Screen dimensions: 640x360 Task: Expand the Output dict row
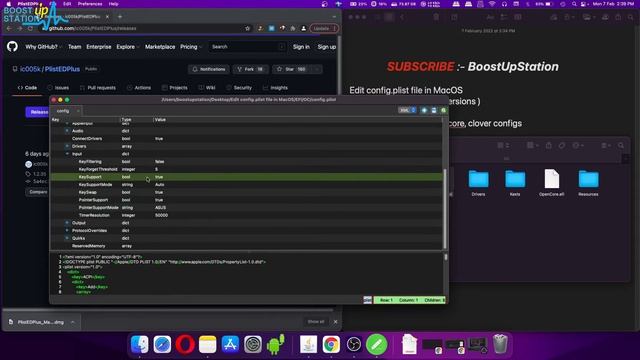[67, 223]
